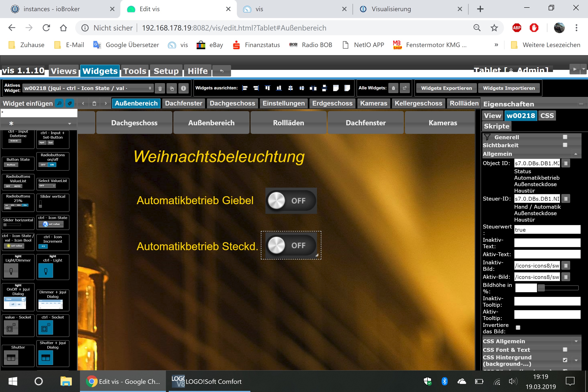Enable Invertiere das Bild checkbox
588x392 pixels.
pyautogui.click(x=518, y=328)
